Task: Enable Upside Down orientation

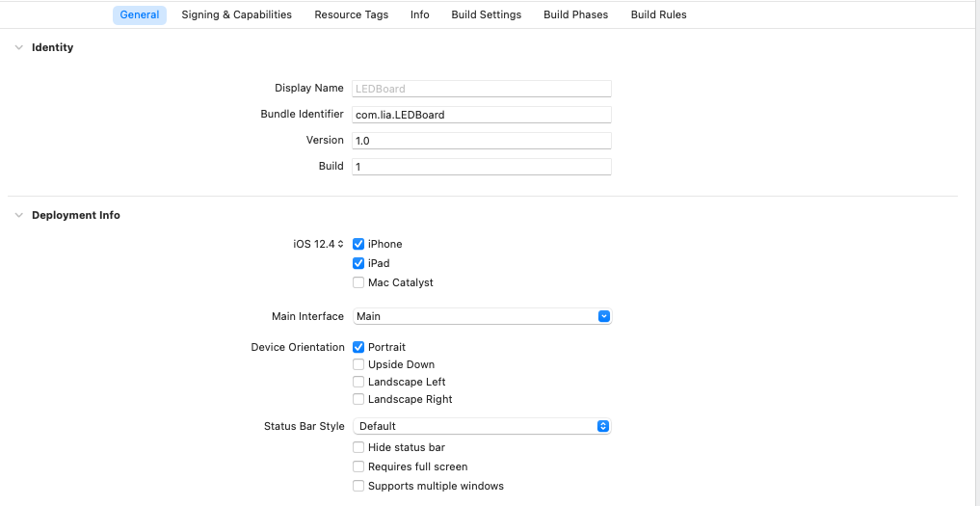Action: coord(358,364)
